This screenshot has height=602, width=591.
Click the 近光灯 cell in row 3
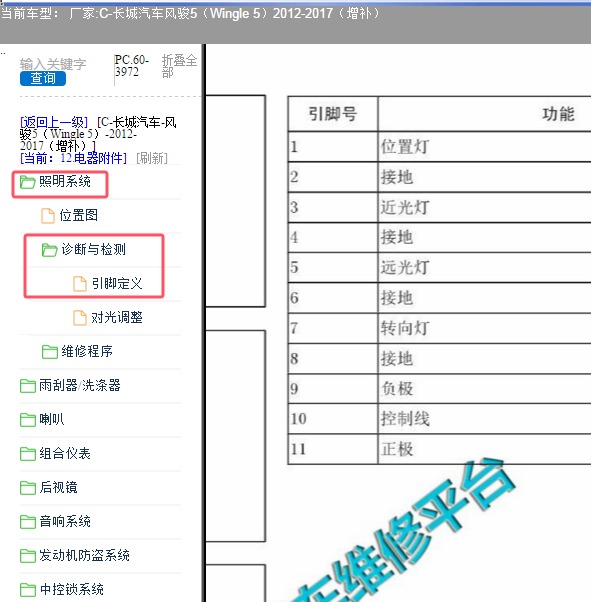coord(485,207)
